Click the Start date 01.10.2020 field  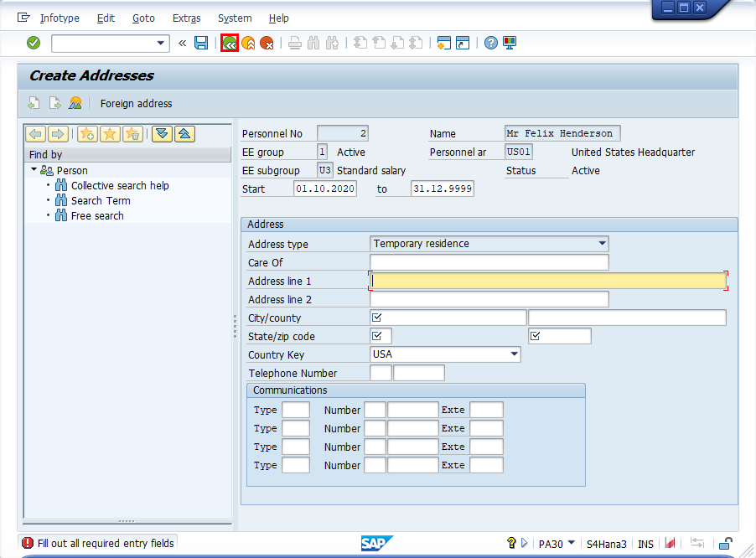(x=325, y=189)
